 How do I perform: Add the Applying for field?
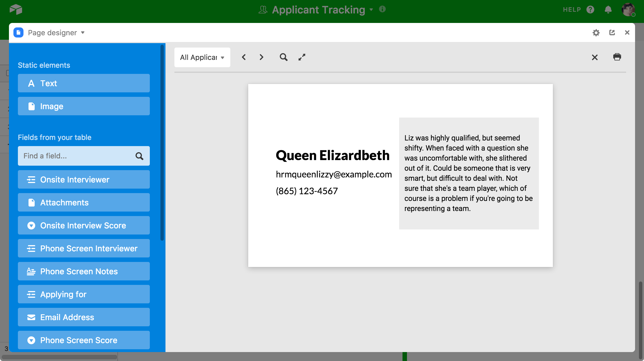pyautogui.click(x=84, y=294)
